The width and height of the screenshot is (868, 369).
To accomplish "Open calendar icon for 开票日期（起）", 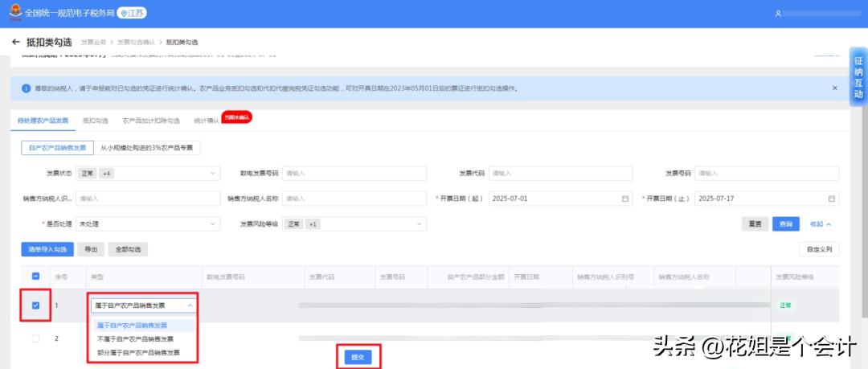I will click(x=625, y=199).
